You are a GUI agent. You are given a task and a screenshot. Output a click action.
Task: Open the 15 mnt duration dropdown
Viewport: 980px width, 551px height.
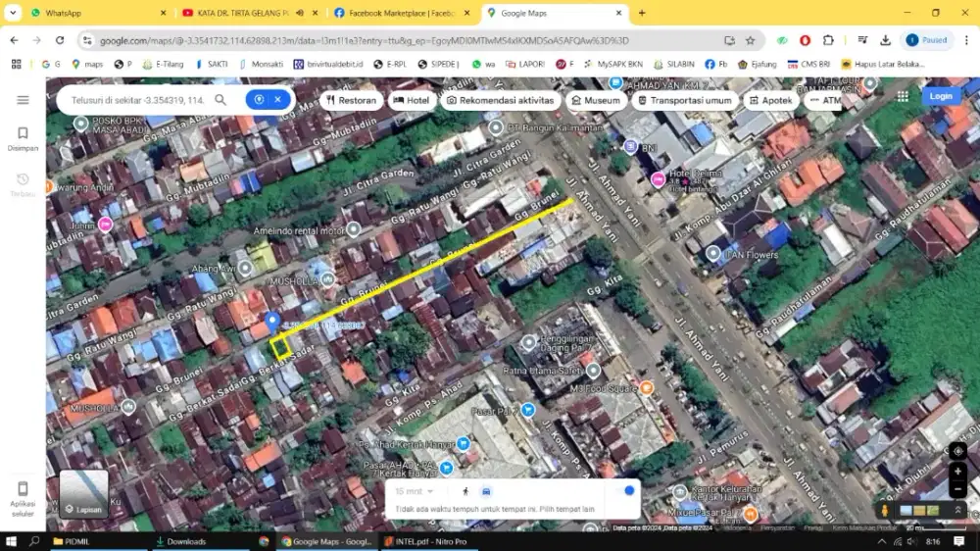coord(414,491)
